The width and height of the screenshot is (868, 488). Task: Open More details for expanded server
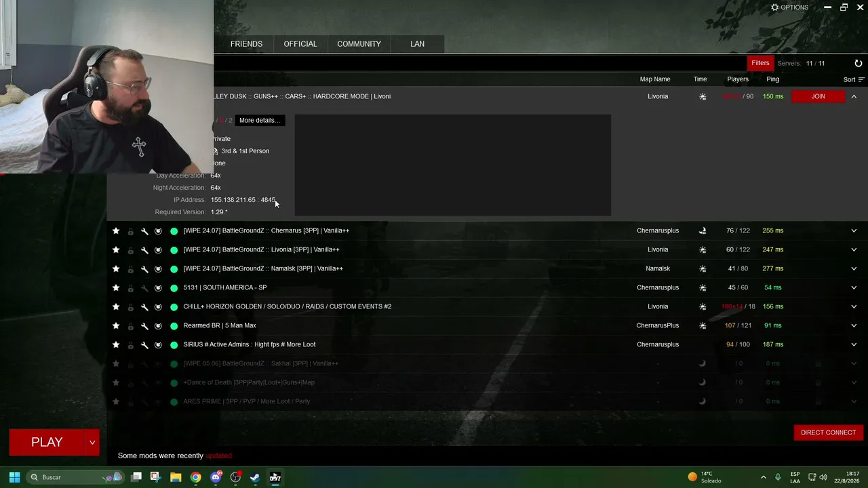coord(260,121)
